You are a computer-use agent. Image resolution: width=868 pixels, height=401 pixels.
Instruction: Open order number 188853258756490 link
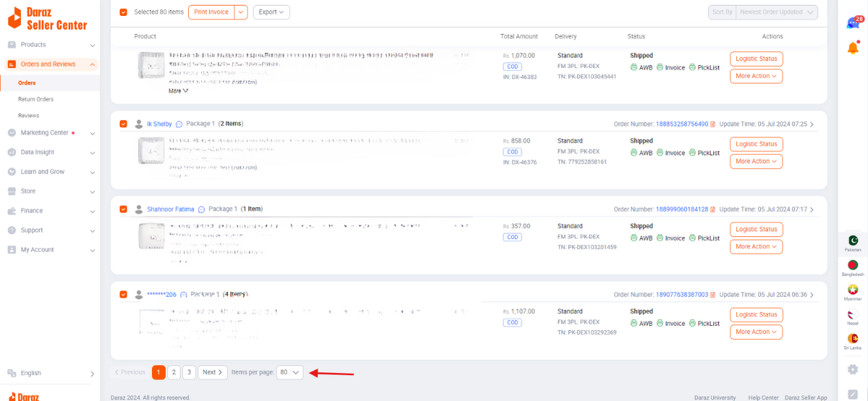[682, 124]
